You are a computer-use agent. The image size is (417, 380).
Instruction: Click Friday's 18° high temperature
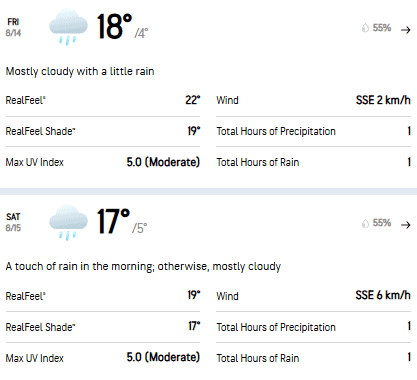[114, 26]
